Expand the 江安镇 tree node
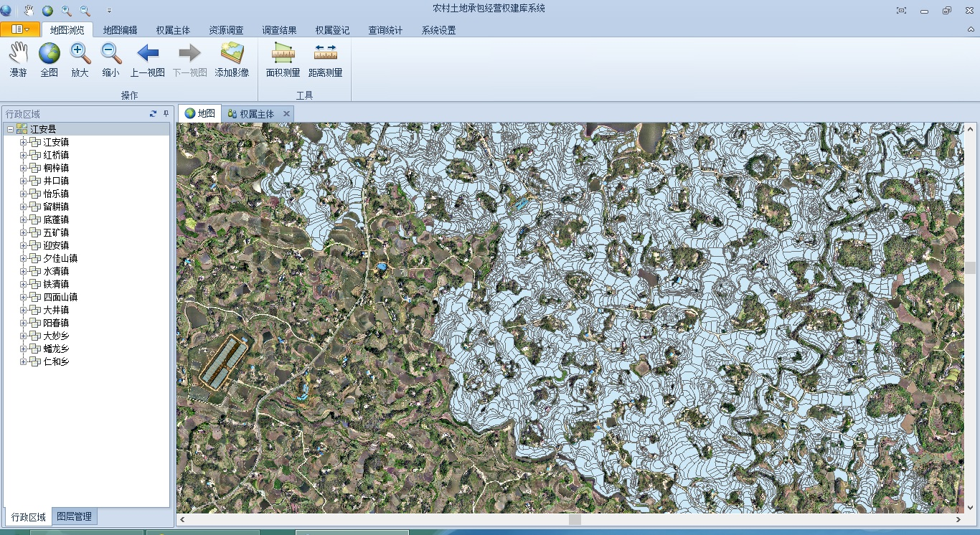Viewport: 980px width, 535px height. 23,142
